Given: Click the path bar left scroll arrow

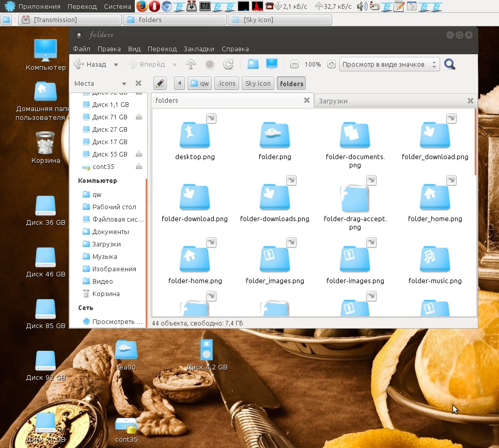Looking at the screenshot, I should tap(179, 83).
